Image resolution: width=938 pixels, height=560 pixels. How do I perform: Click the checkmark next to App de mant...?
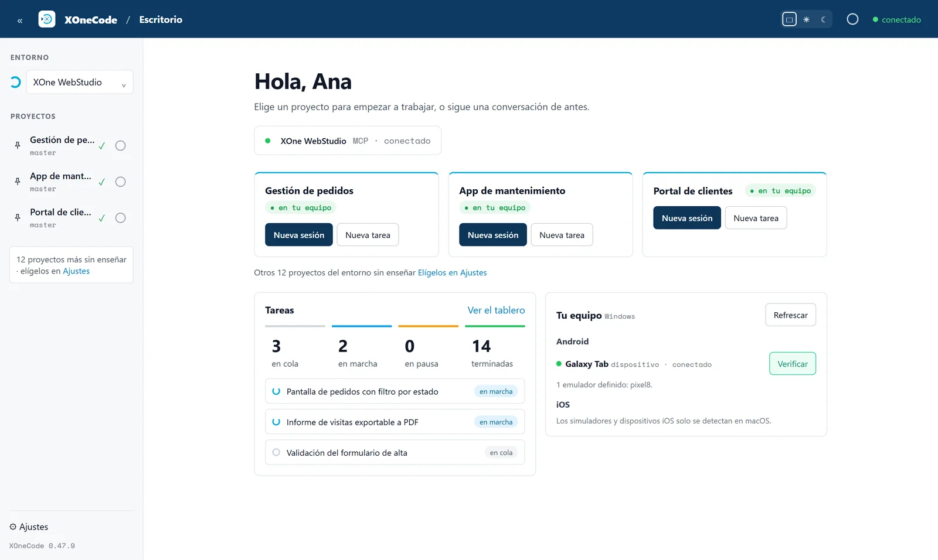click(x=102, y=182)
